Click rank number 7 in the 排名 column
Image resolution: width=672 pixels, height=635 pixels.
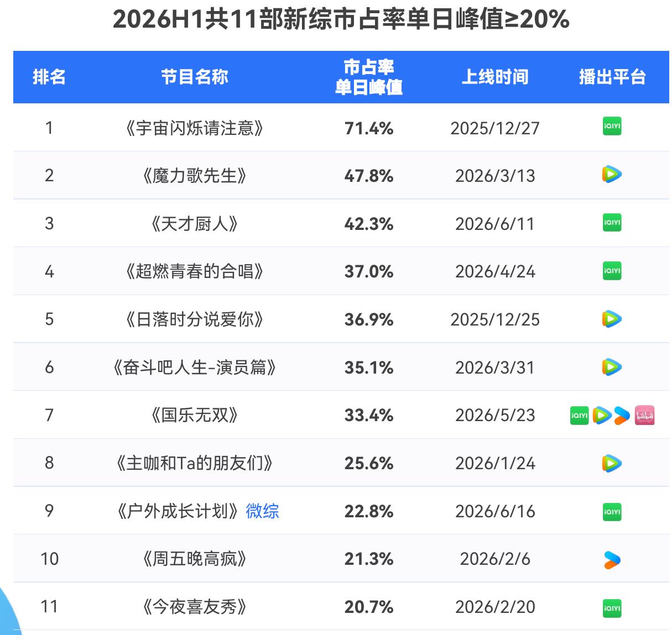pos(49,415)
